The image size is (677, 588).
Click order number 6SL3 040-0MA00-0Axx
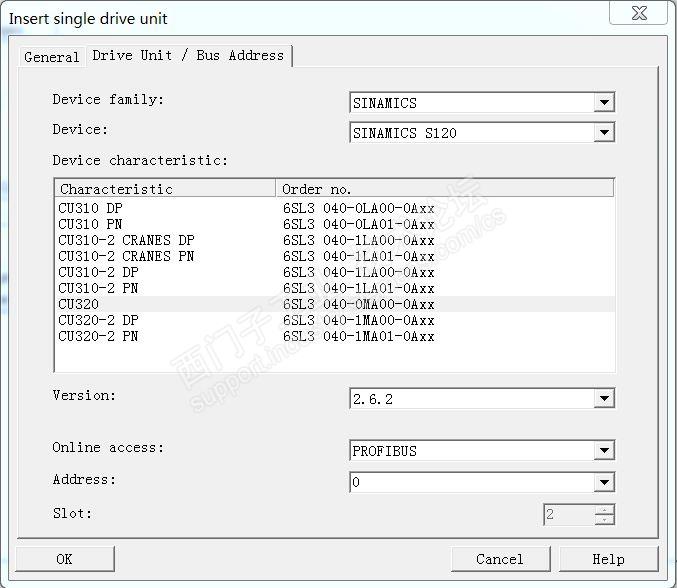click(358, 304)
